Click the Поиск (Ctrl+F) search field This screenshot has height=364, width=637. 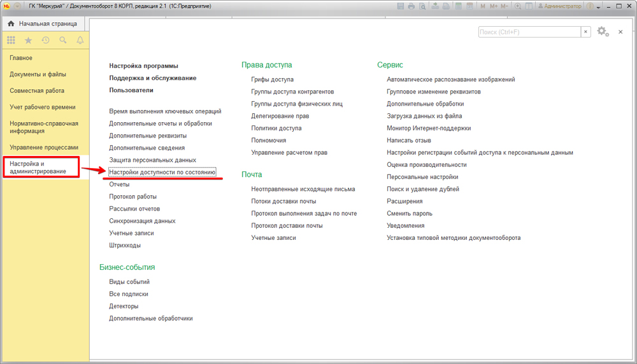[x=529, y=32]
